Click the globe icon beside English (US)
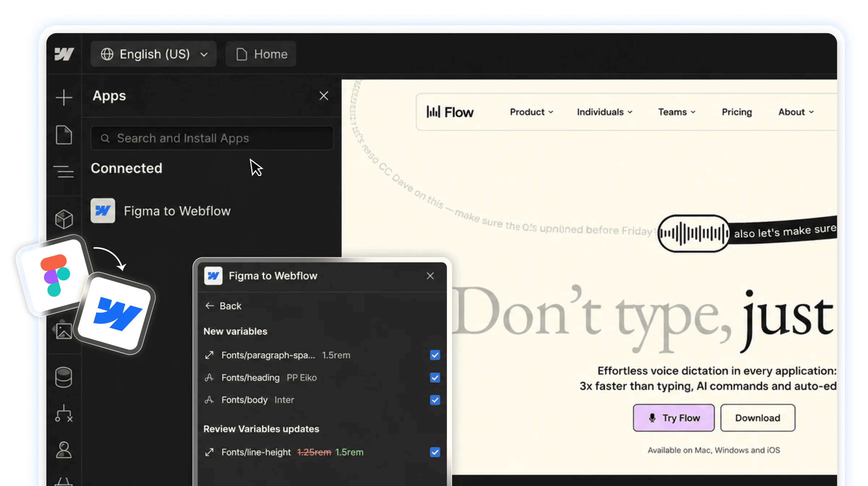Screen dimensions: 868x486 tap(107, 54)
